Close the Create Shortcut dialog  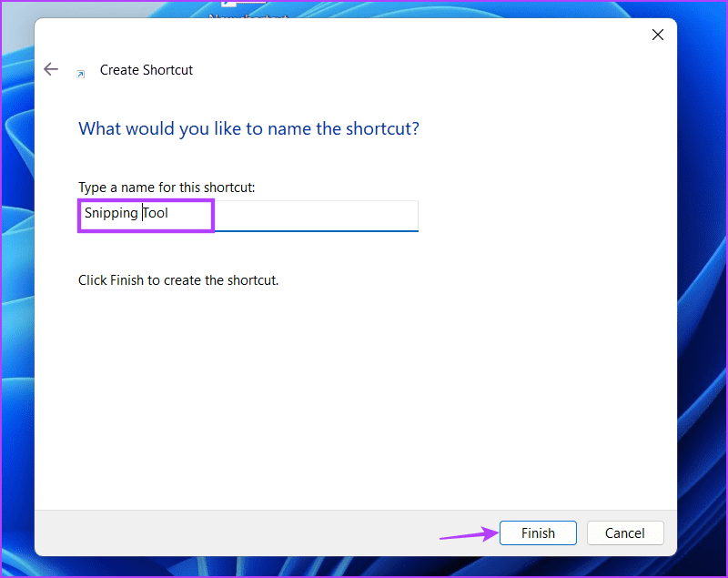click(x=657, y=35)
